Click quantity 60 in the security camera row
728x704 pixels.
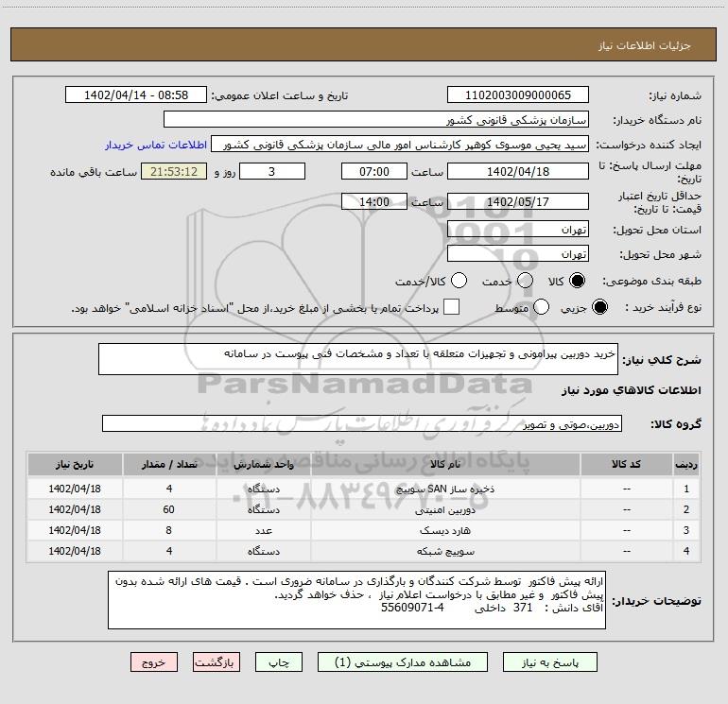[168, 509]
